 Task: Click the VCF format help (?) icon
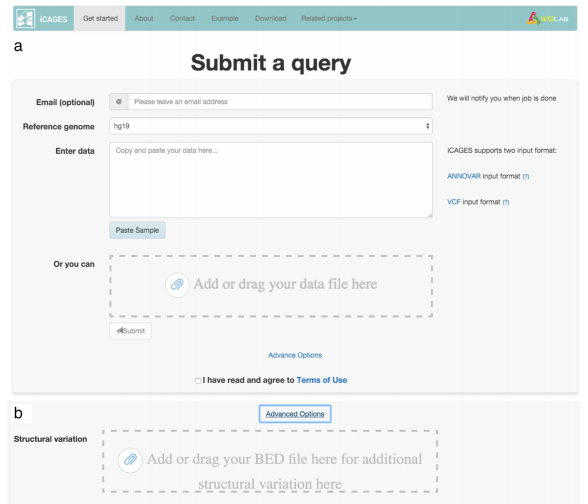pos(506,202)
